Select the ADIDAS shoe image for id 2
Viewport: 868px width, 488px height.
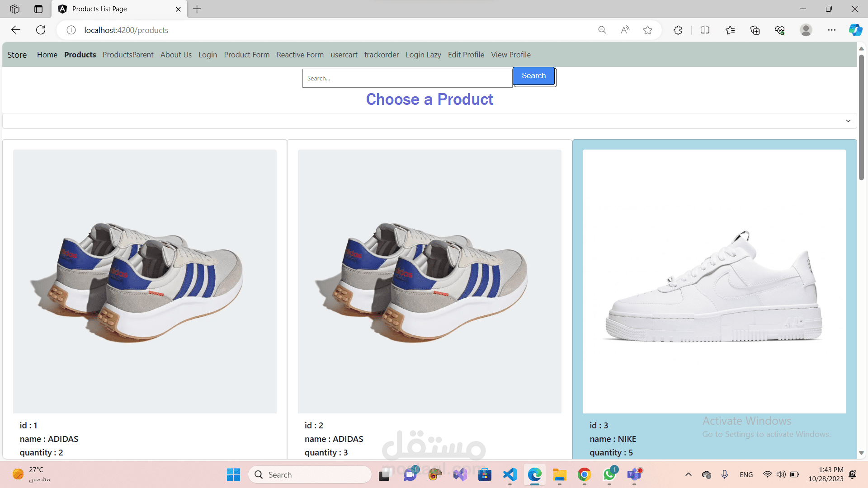pyautogui.click(x=429, y=282)
